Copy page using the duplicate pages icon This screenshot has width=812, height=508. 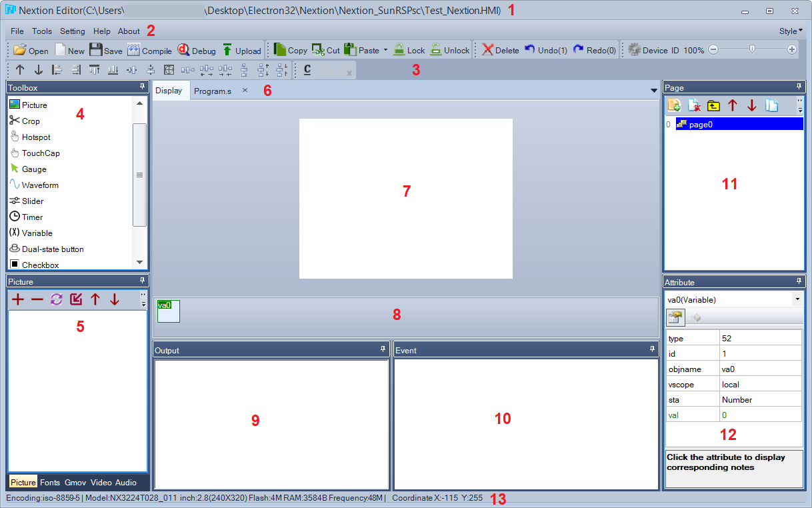(771, 105)
